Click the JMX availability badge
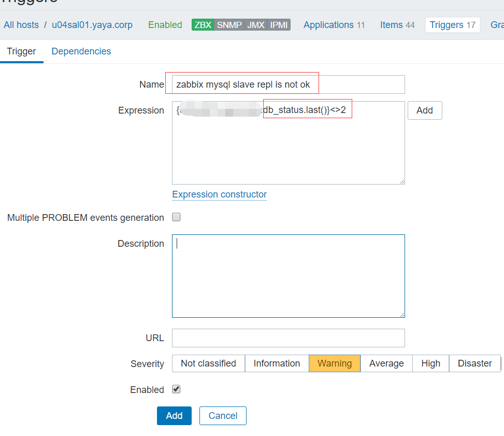504x436 pixels. pos(255,25)
